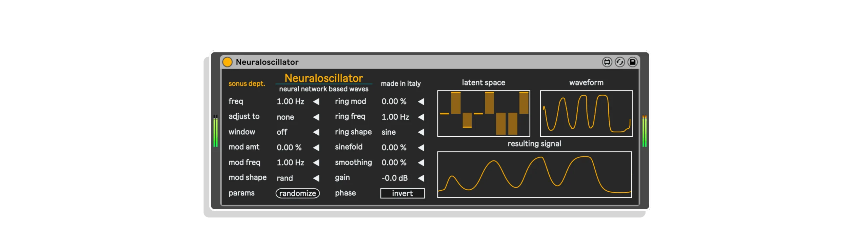Click the arrow next to ring freq value
This screenshot has height=249, width=868.
pos(421,117)
